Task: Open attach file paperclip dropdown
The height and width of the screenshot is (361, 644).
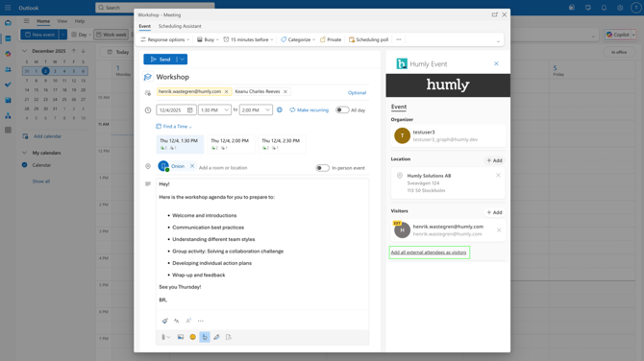Action: click(165, 337)
